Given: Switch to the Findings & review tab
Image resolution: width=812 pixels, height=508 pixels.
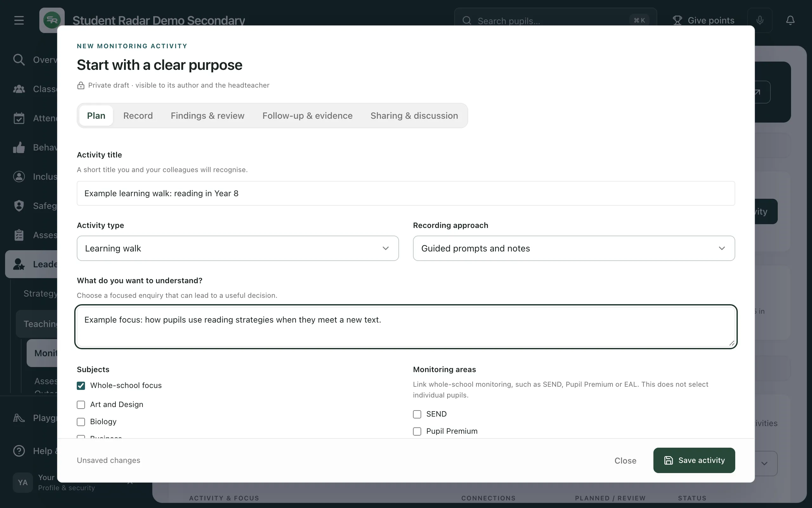Looking at the screenshot, I should click(207, 116).
